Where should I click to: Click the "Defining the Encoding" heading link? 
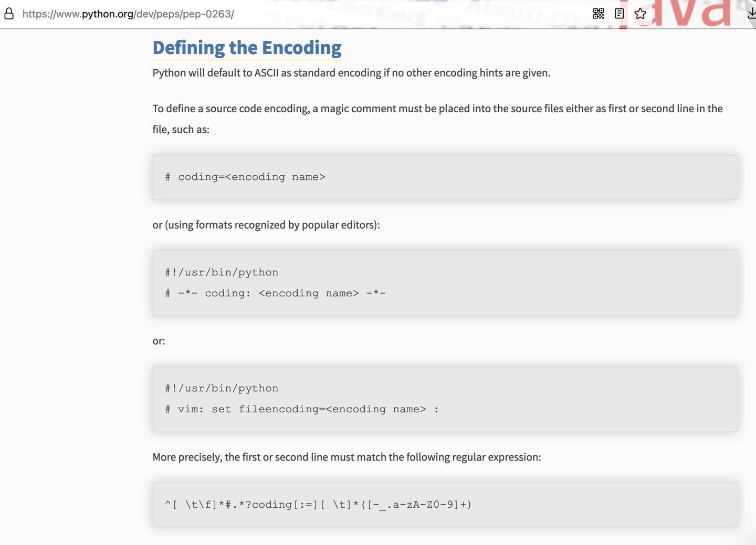(x=247, y=48)
